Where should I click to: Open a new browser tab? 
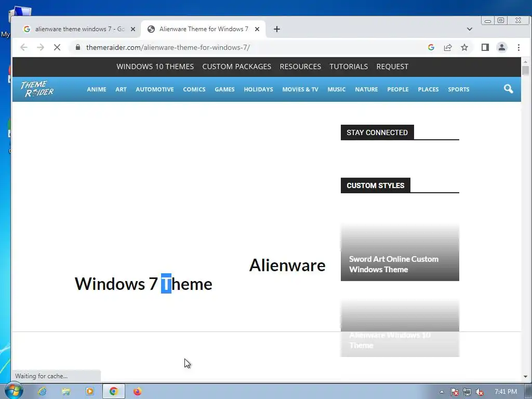[277, 29]
